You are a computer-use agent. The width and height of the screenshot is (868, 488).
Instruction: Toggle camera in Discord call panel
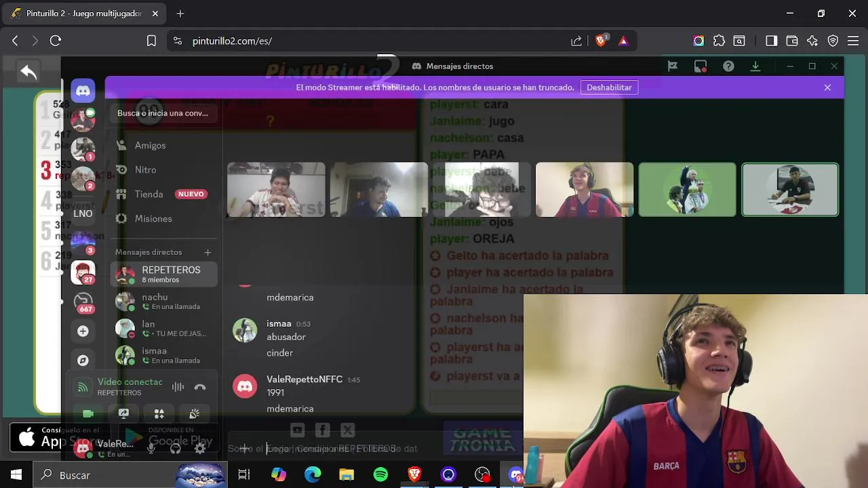tap(88, 413)
